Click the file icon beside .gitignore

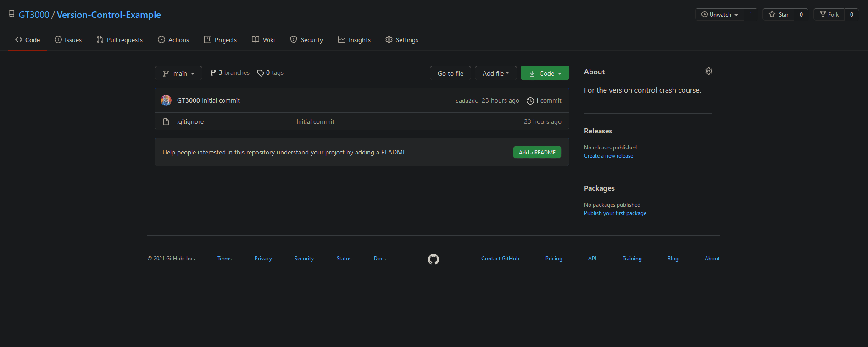point(166,121)
